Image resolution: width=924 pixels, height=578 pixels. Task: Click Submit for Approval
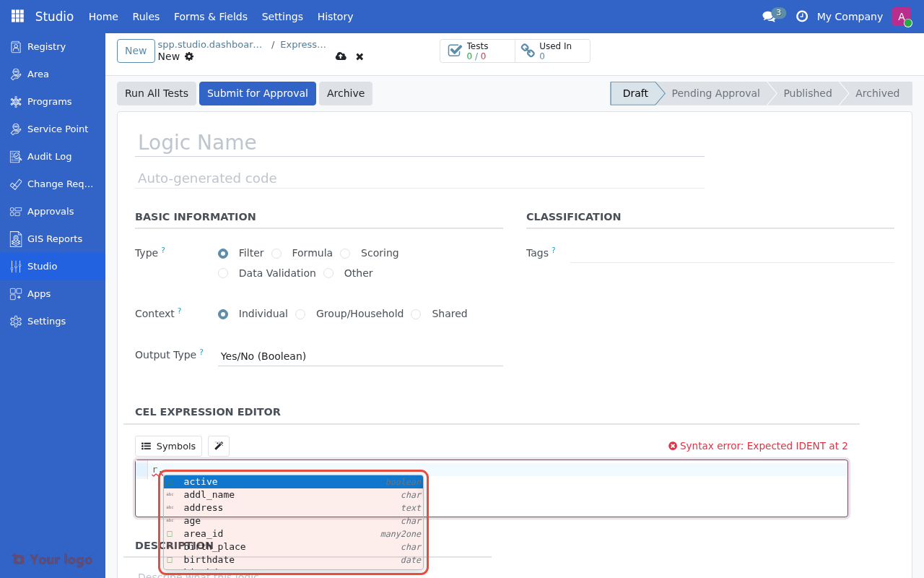point(257,93)
